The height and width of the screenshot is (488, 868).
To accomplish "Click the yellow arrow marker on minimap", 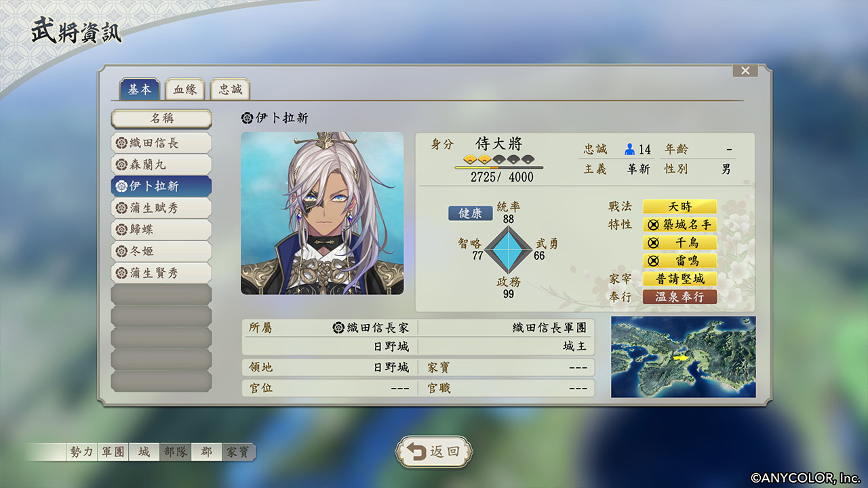I will pyautogui.click(x=679, y=357).
